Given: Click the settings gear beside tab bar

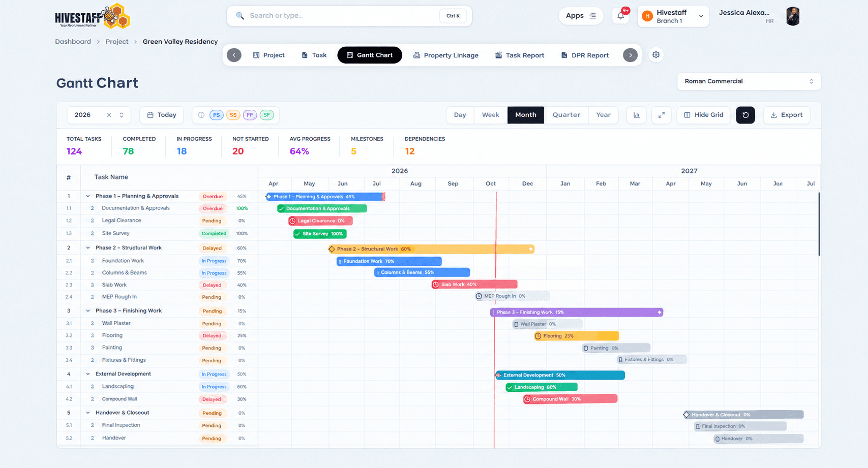Looking at the screenshot, I should pyautogui.click(x=656, y=55).
